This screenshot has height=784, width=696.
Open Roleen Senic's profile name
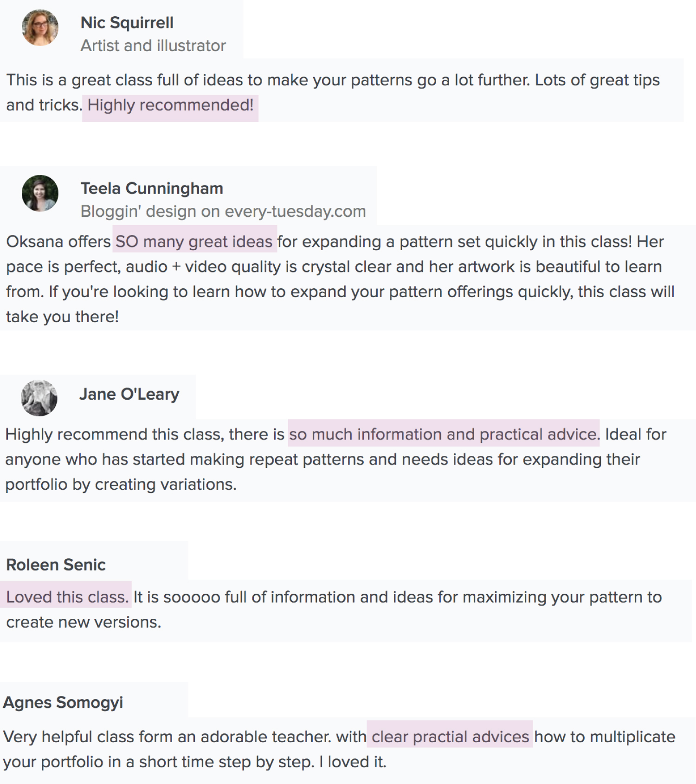(x=56, y=565)
